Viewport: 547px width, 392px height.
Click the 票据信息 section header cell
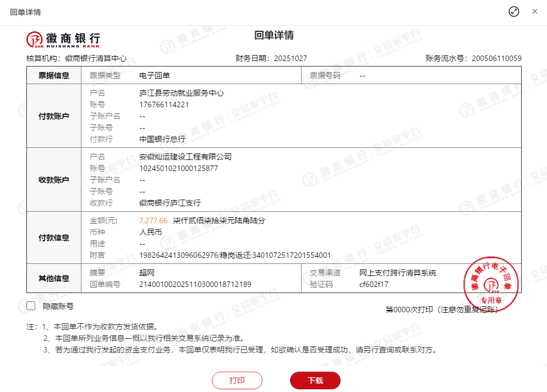53,75
